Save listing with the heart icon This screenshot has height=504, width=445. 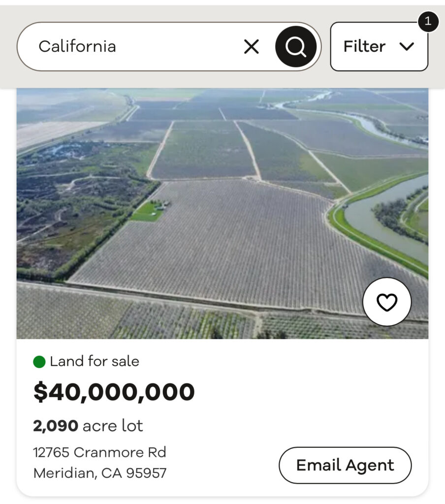(x=387, y=302)
